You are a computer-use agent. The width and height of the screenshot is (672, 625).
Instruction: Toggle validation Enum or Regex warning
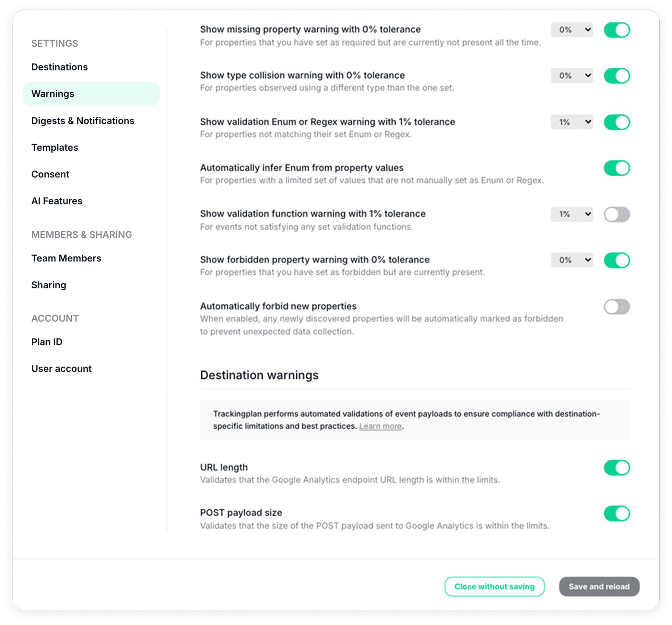[x=617, y=122]
